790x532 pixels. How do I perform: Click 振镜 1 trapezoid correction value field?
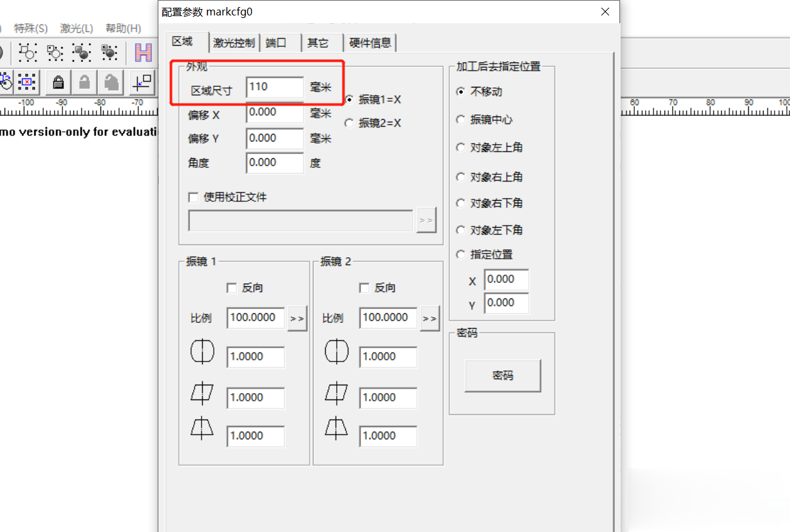pyautogui.click(x=256, y=436)
